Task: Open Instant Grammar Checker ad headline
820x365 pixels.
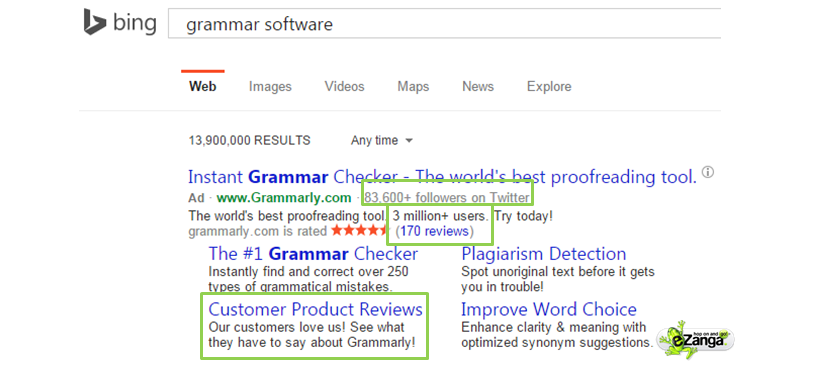Action: (442, 177)
